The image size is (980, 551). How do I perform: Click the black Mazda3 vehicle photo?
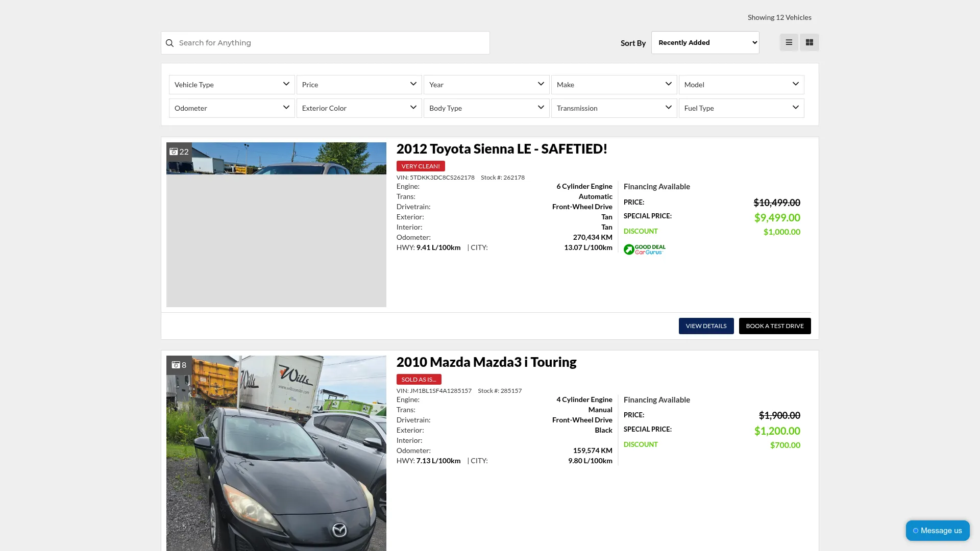click(x=276, y=453)
